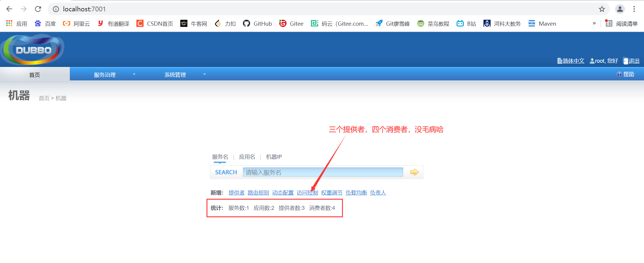Viewport: 644px width, 263px height.
Task: Go to the 首页 nav tab
Action: click(x=35, y=74)
